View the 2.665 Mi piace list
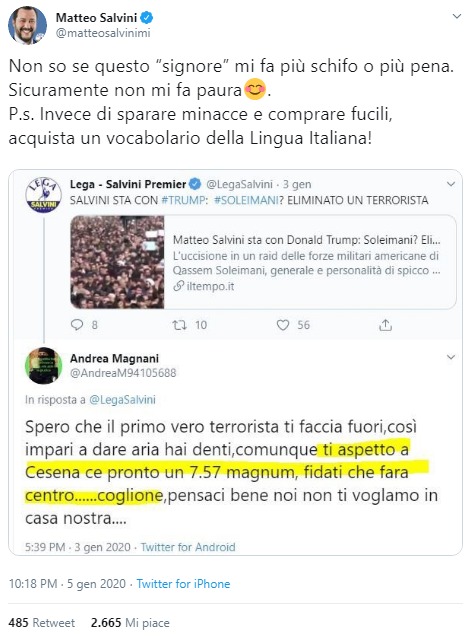Image resolution: width=473 pixels, height=638 pixels. coord(130,623)
